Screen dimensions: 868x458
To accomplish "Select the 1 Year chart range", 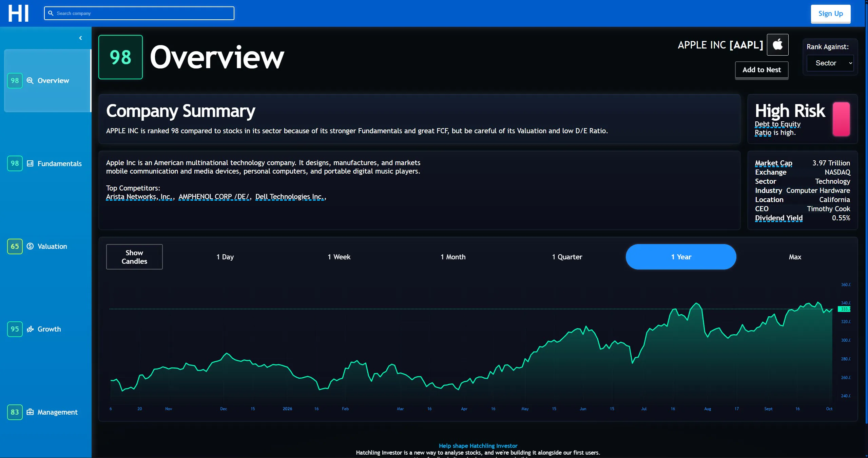I will (681, 257).
